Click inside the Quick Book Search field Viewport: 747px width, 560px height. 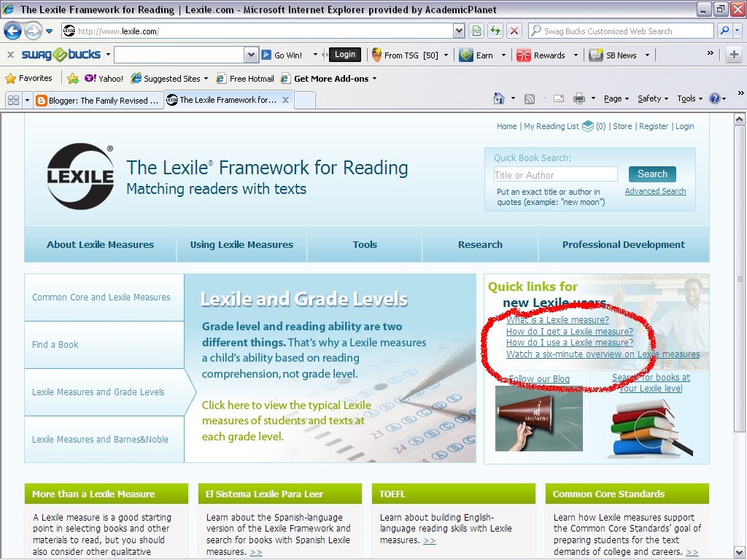click(x=555, y=174)
